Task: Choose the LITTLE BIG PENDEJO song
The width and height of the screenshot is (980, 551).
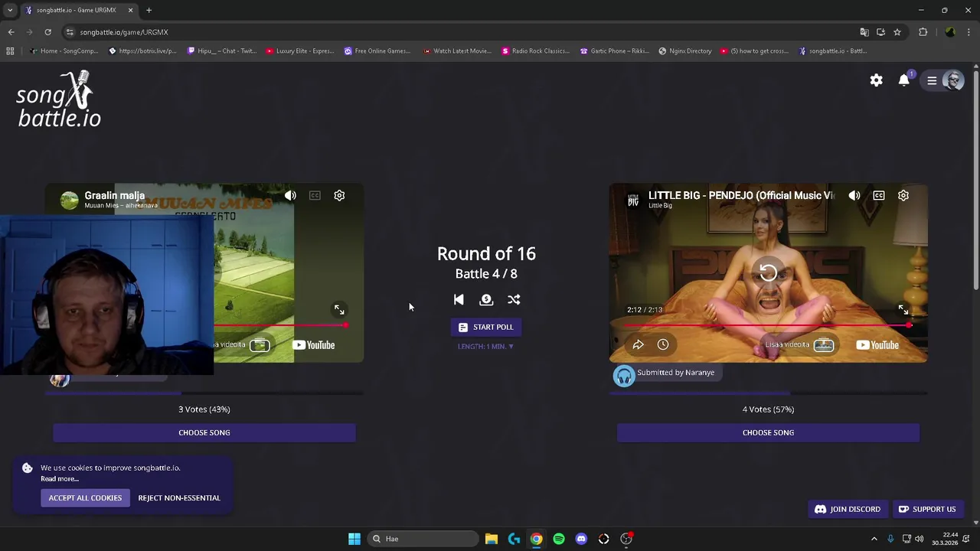Action: (768, 432)
